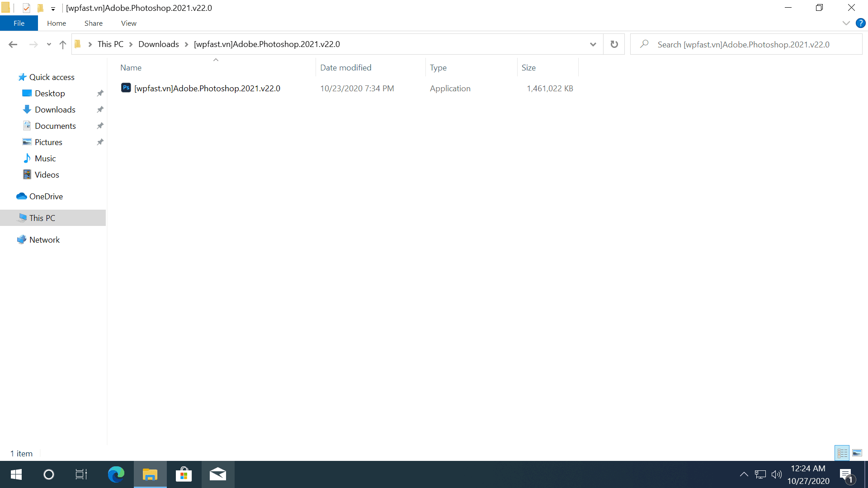Open File Explorer help question mark
Screen dimensions: 868x488
coord(860,23)
